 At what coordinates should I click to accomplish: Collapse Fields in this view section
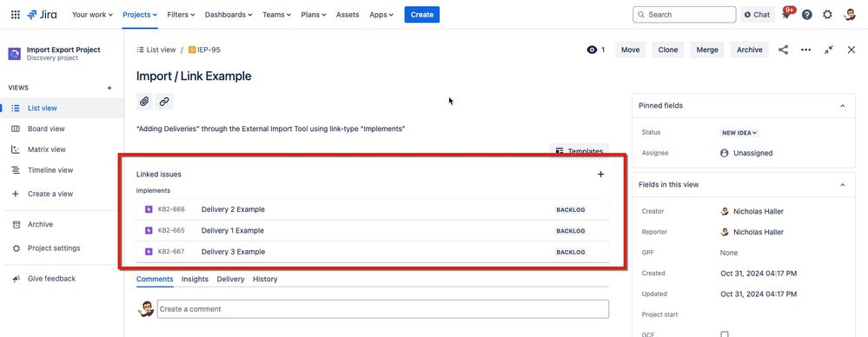pyautogui.click(x=842, y=185)
